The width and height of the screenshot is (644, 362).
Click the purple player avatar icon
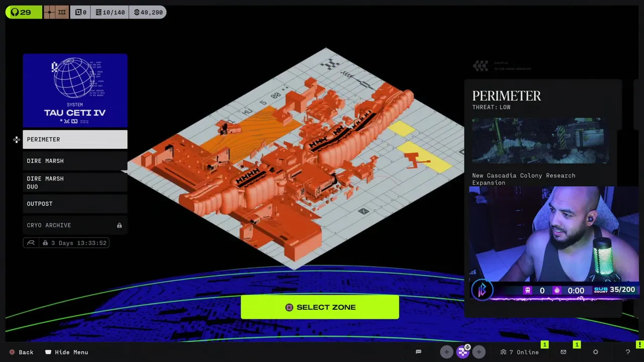[462, 352]
